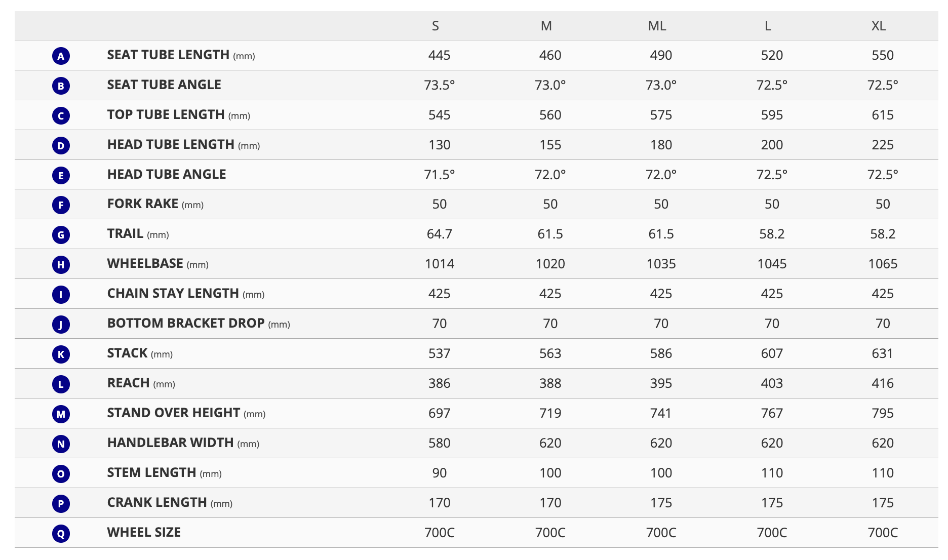Click the K icon beside Stack

coord(61,354)
